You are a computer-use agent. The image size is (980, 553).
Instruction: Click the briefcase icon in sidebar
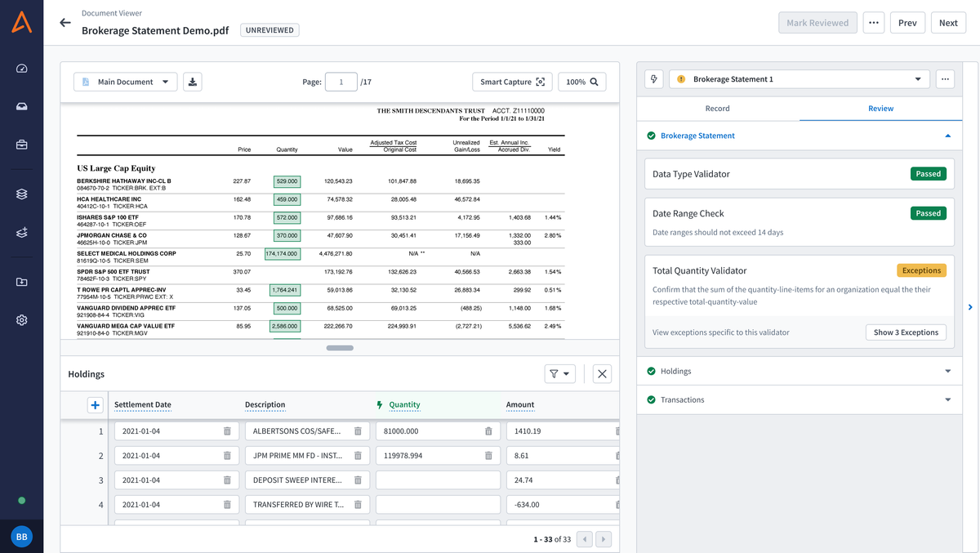(22, 145)
